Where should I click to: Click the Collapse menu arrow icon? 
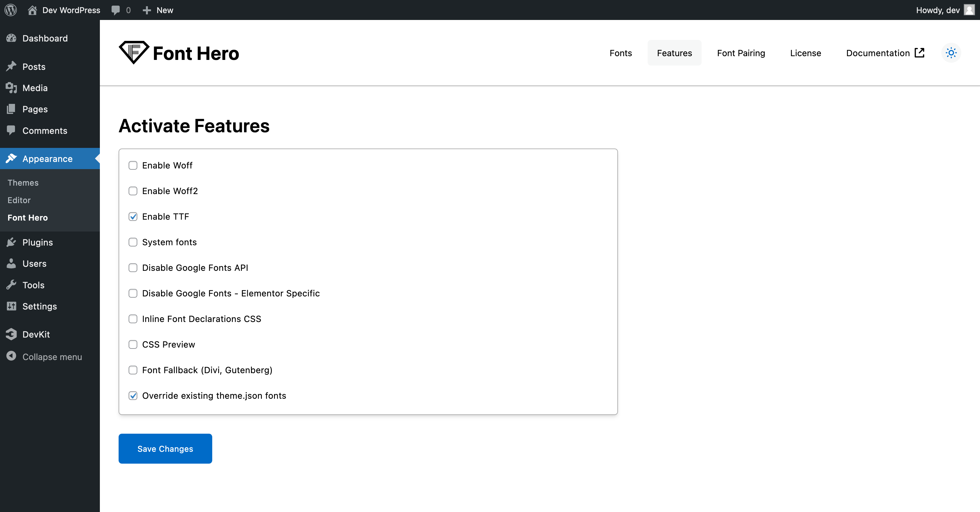point(12,356)
